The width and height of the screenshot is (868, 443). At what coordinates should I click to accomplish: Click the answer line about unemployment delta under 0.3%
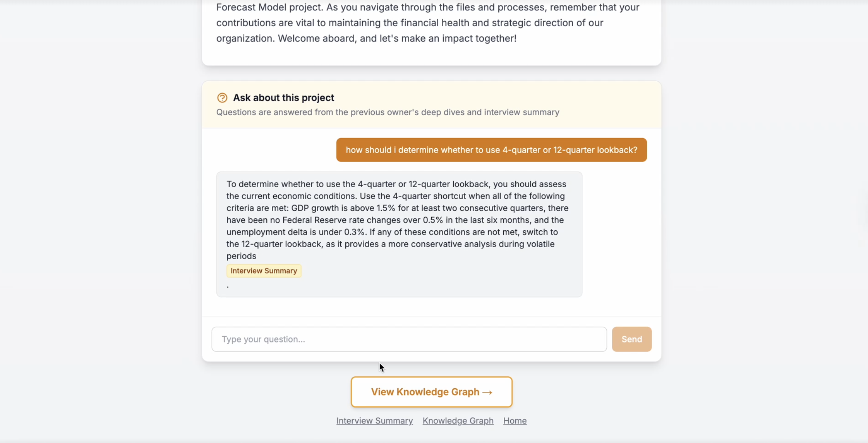[x=392, y=232]
